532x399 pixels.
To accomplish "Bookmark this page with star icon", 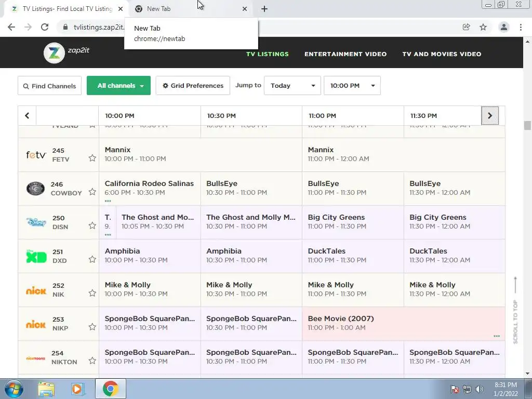I will tap(483, 27).
